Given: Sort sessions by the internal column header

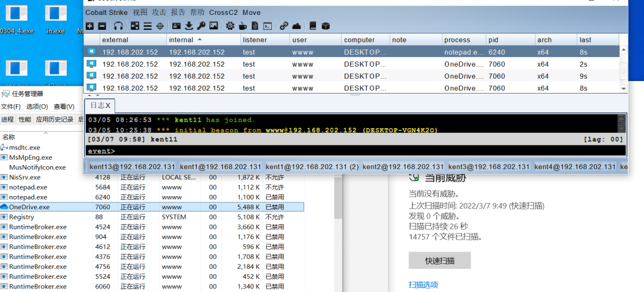Looking at the screenshot, I should click(x=203, y=40).
